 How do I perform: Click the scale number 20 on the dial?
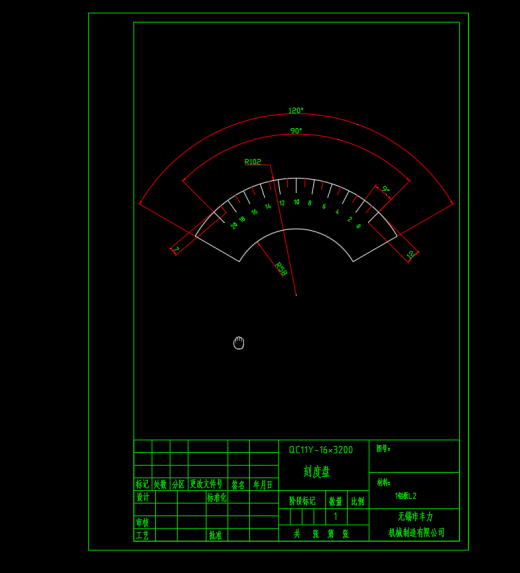234,225
